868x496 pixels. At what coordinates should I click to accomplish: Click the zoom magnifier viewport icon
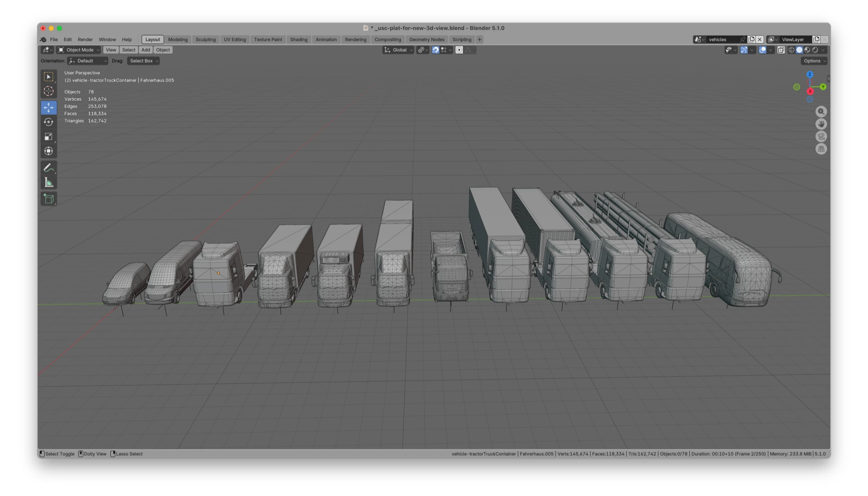[821, 112]
